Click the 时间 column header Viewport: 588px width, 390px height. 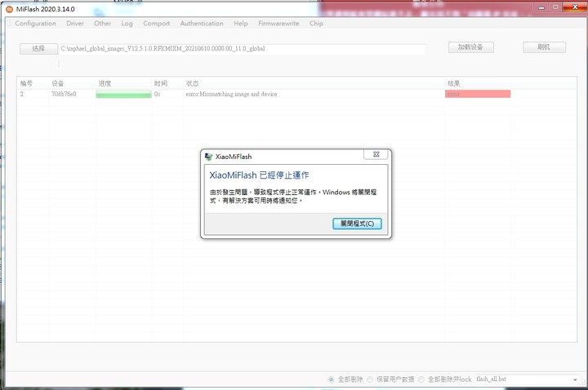(x=161, y=83)
